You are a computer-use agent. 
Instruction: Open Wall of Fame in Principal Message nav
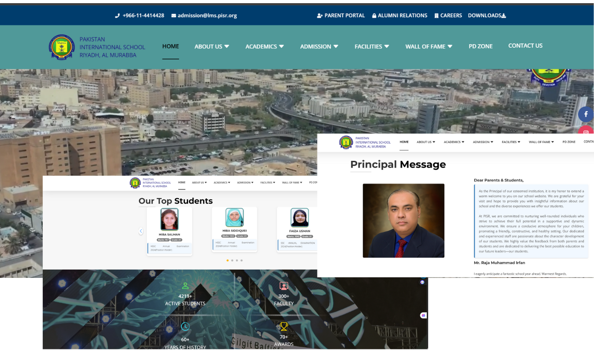[541, 142]
